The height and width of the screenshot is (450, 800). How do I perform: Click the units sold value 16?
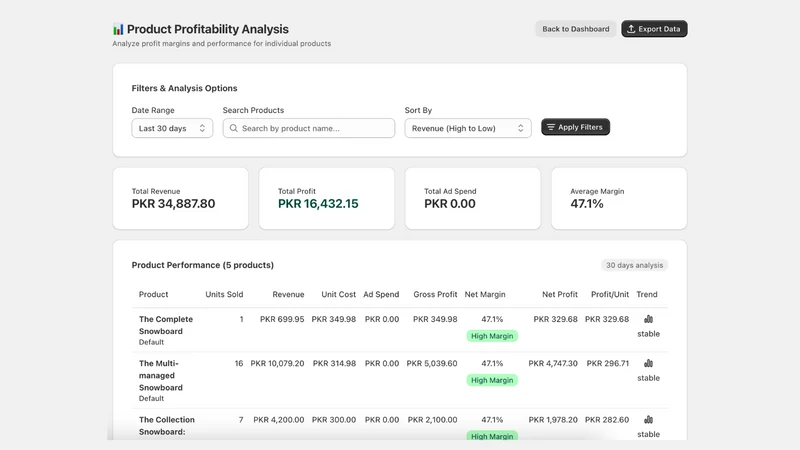click(x=239, y=363)
